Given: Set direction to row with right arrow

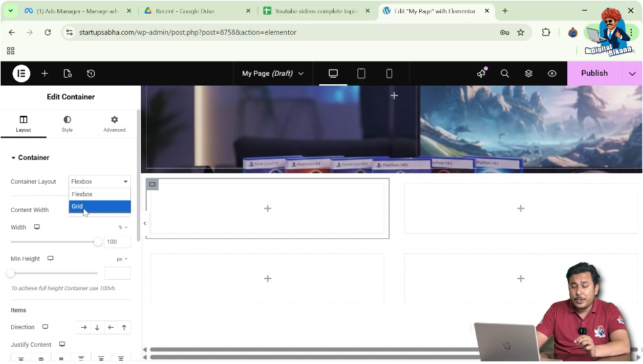Looking at the screenshot, I should 84,328.
